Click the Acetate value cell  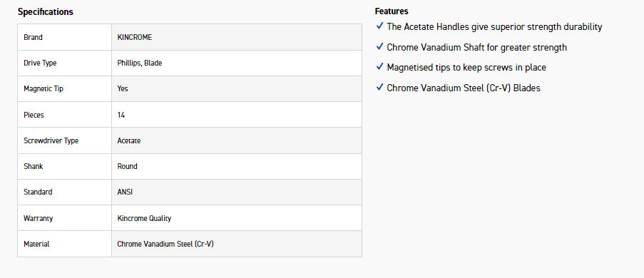coord(237,140)
